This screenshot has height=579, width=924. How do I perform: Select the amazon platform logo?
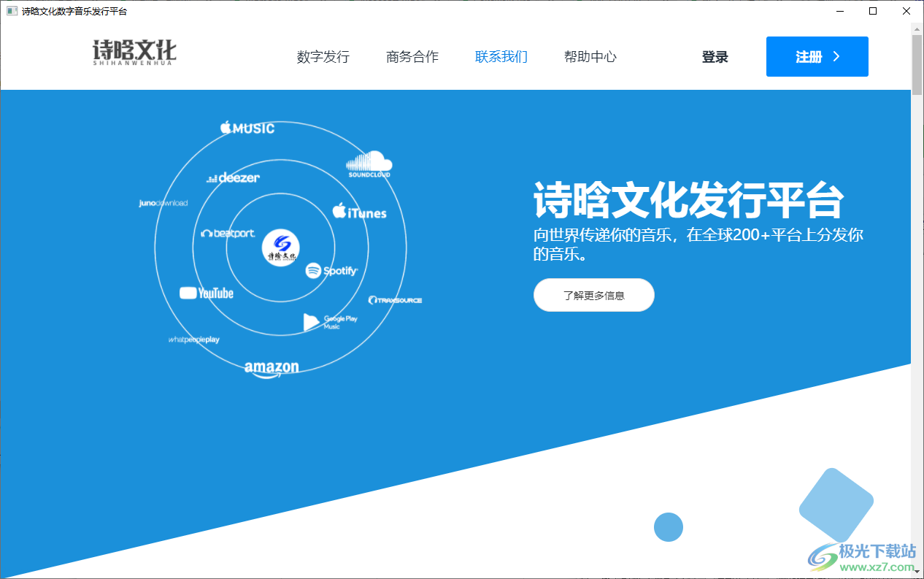click(x=271, y=366)
